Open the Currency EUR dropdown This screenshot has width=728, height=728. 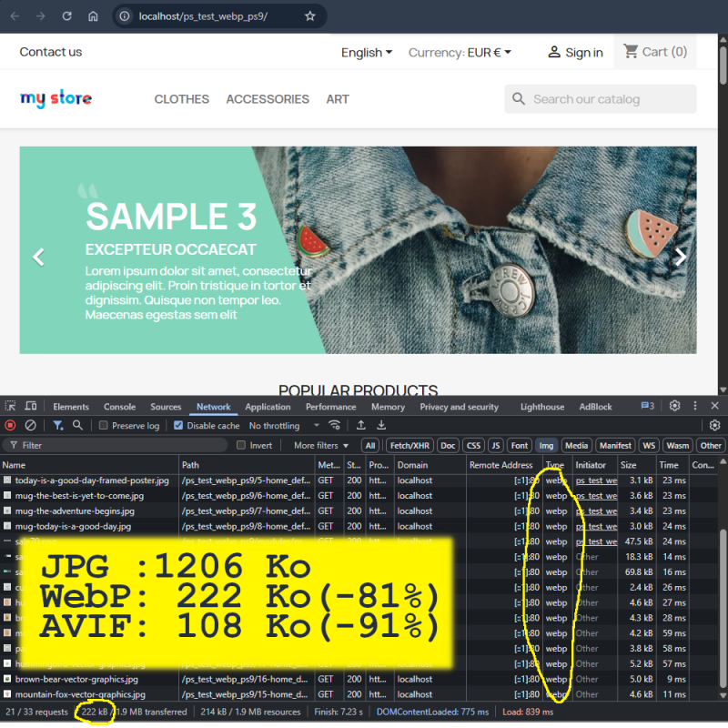click(460, 53)
